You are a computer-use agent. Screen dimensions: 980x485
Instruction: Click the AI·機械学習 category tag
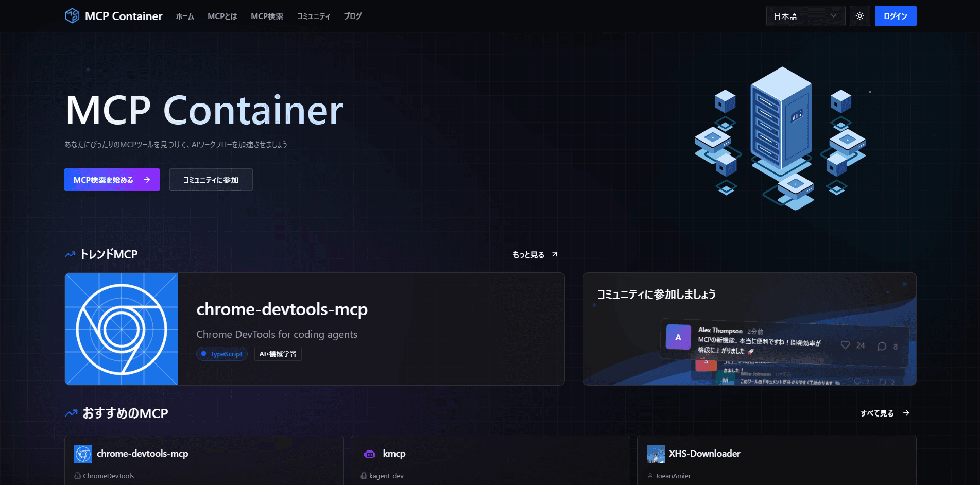[x=278, y=354]
